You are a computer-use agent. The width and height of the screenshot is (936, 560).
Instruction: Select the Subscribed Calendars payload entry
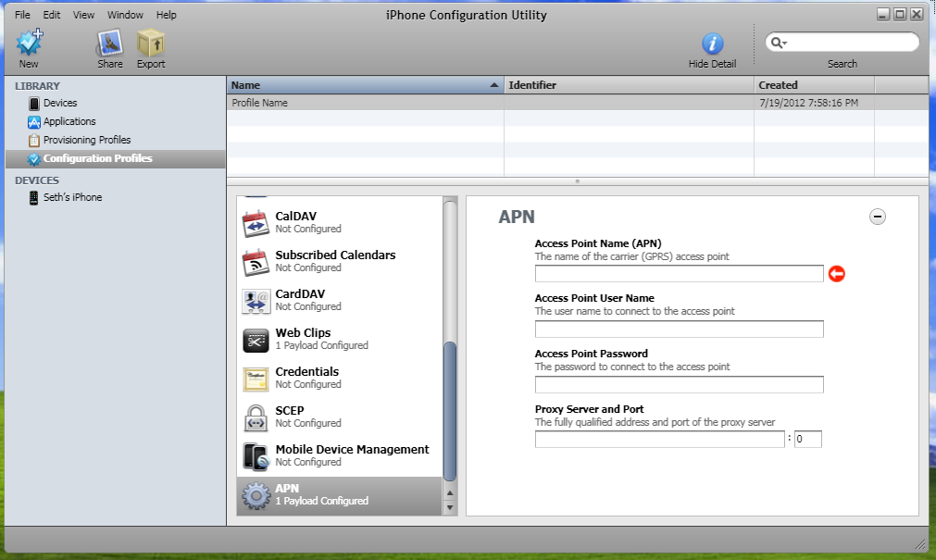coord(339,261)
